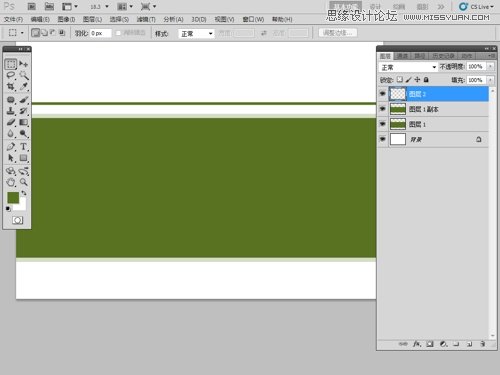Set the foreground green color swatch
The image size is (500, 375).
click(x=13, y=197)
